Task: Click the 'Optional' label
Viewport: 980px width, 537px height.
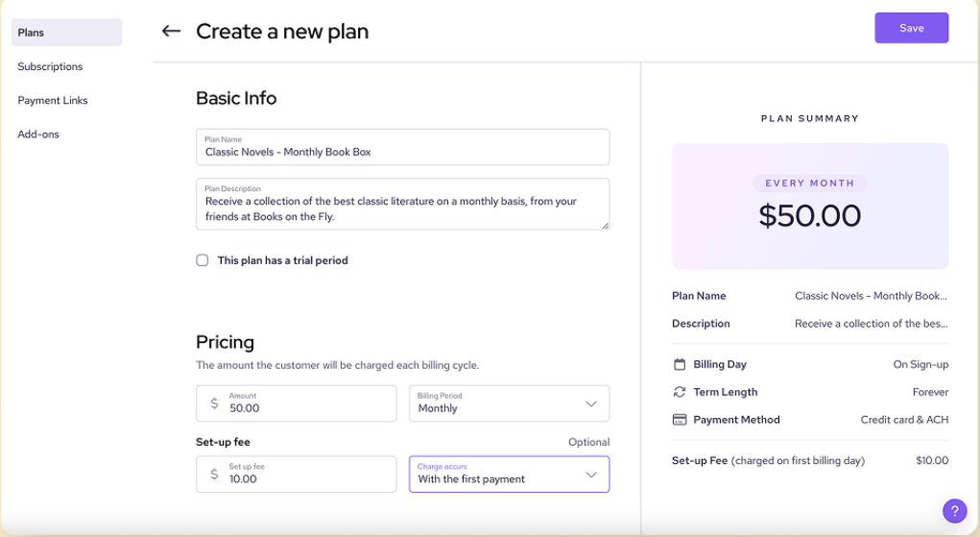Action: pos(588,442)
